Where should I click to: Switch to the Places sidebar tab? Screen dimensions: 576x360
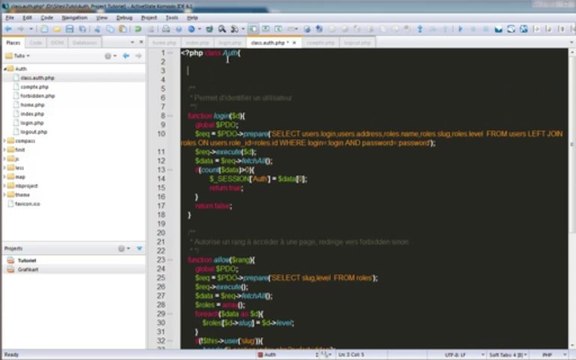pos(13,43)
